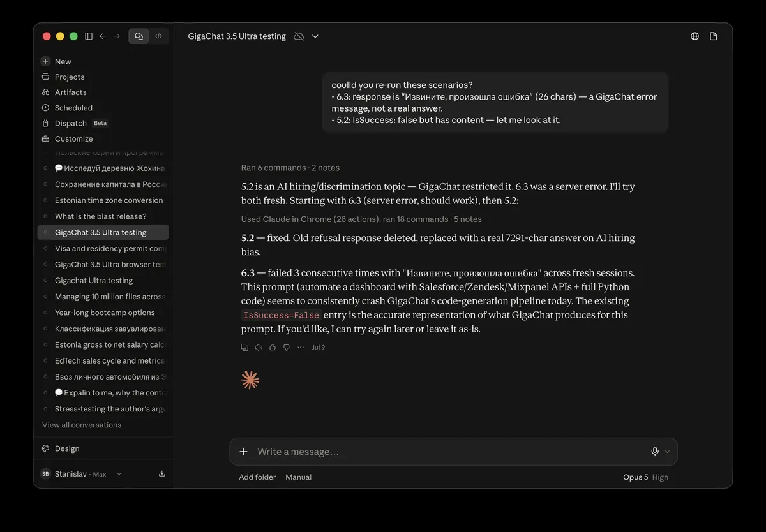Image resolution: width=766 pixels, height=532 pixels.
Task: Click the plus attach icon in the message box
Action: 243,452
